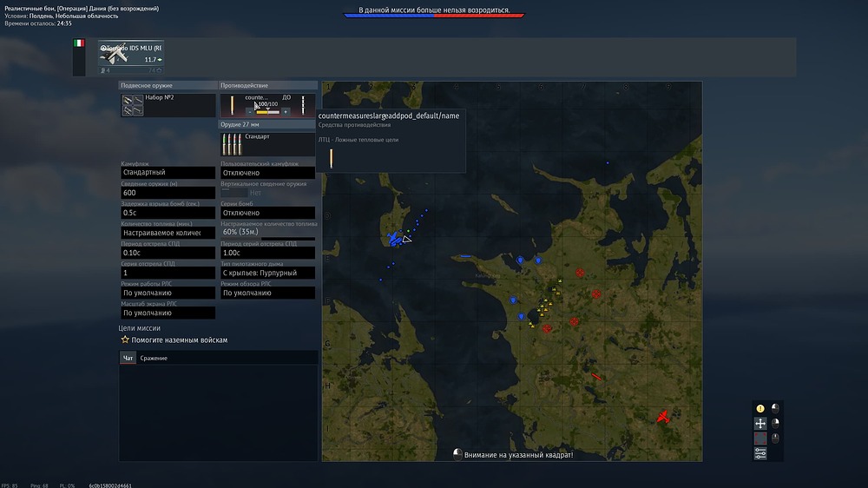Click the white player arrow marker on map
The image size is (868, 488).
coord(407,240)
